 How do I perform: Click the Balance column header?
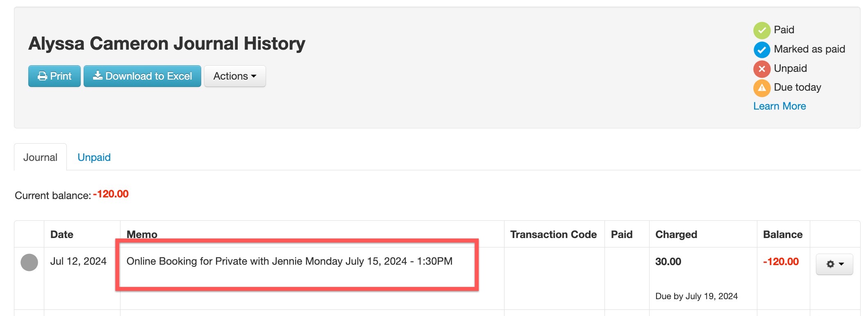tap(783, 234)
